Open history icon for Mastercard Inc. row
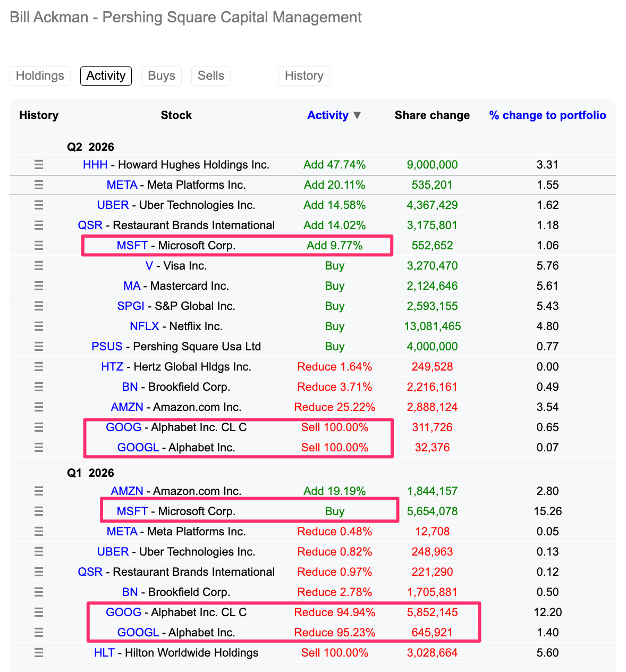Viewport: 626px width, 672px height. coord(39,286)
